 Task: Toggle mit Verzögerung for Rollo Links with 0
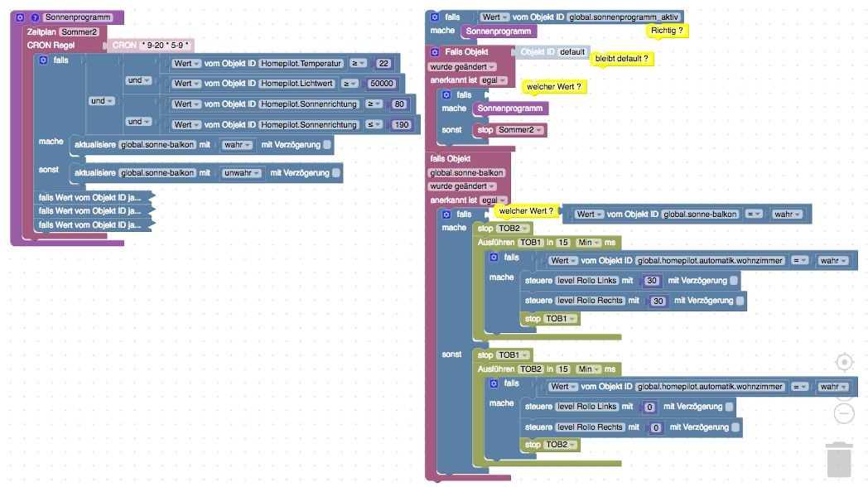(x=729, y=407)
